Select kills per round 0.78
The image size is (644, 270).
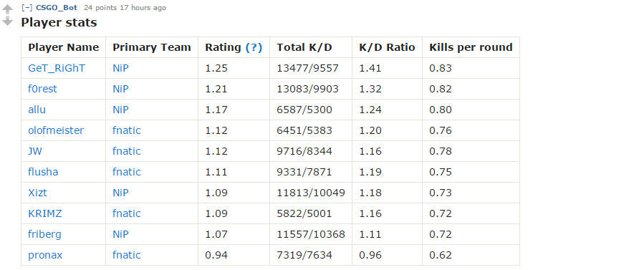tap(441, 151)
